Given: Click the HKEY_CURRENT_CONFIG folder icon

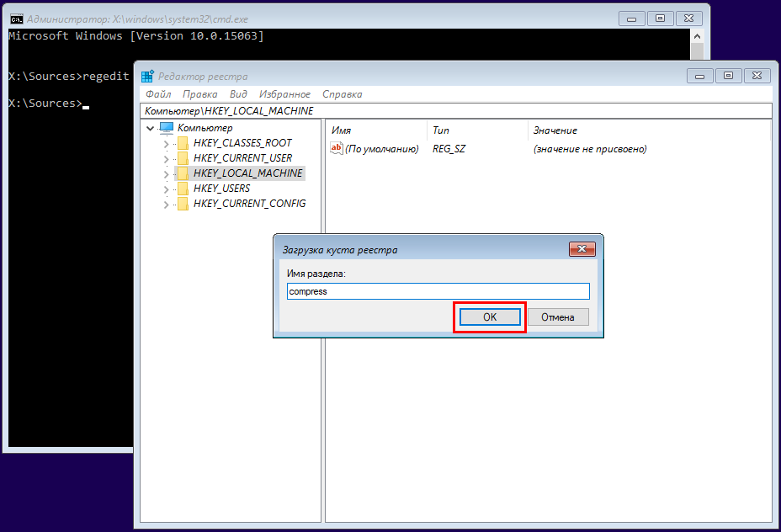Looking at the screenshot, I should (x=183, y=204).
